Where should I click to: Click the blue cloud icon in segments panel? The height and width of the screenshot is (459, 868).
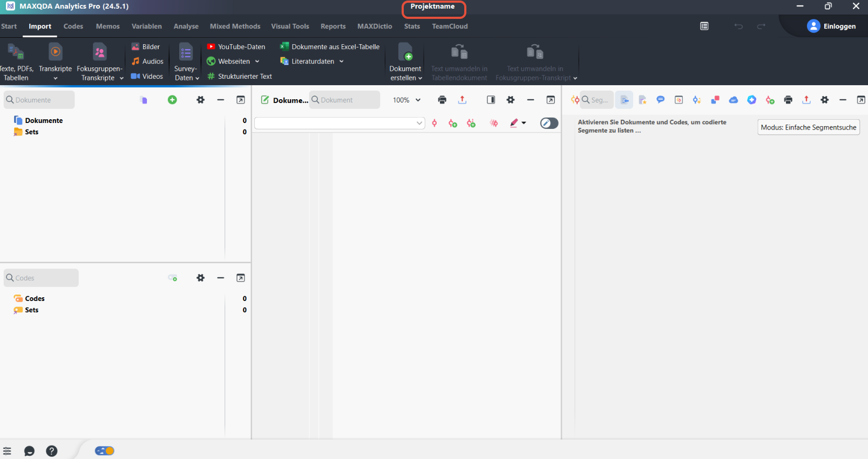(734, 100)
